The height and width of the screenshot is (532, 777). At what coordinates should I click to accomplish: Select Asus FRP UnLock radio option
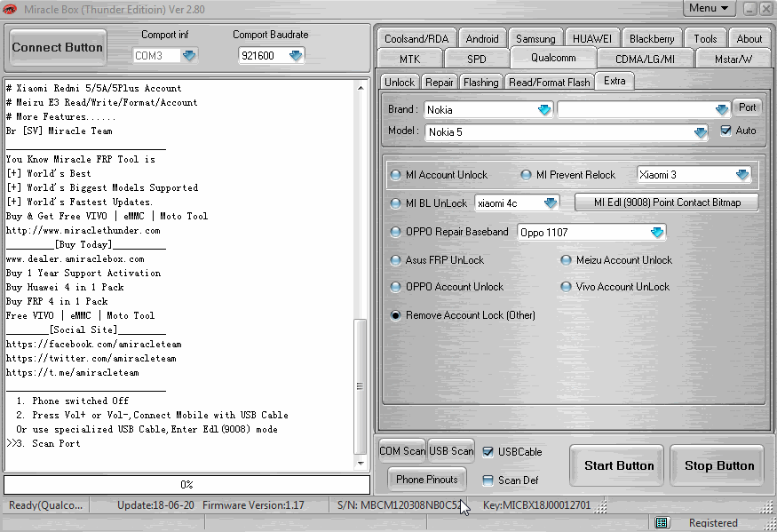(x=395, y=260)
